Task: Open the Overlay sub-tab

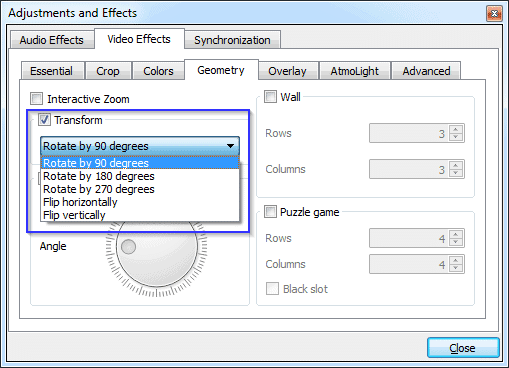Action: 288,71
